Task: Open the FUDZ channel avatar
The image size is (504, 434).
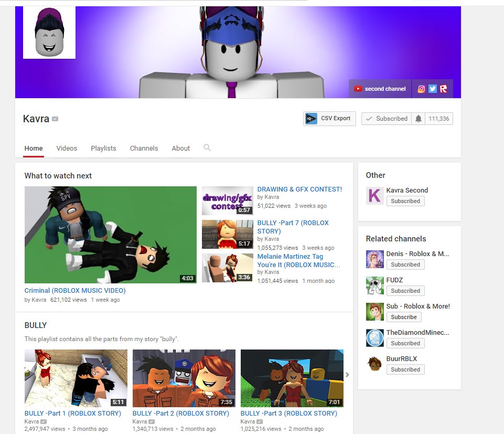Action: 375,285
